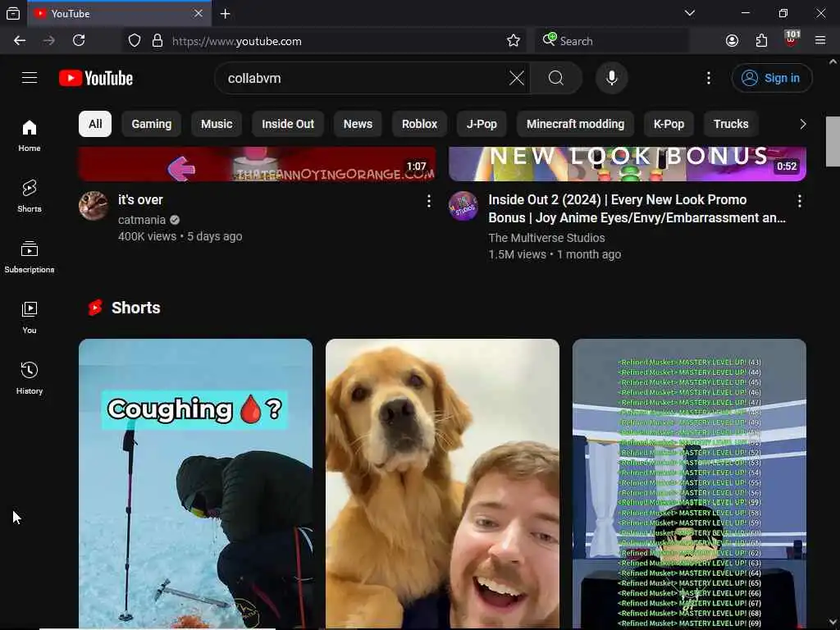
Task: Open Firefox View icon
Action: (x=13, y=13)
